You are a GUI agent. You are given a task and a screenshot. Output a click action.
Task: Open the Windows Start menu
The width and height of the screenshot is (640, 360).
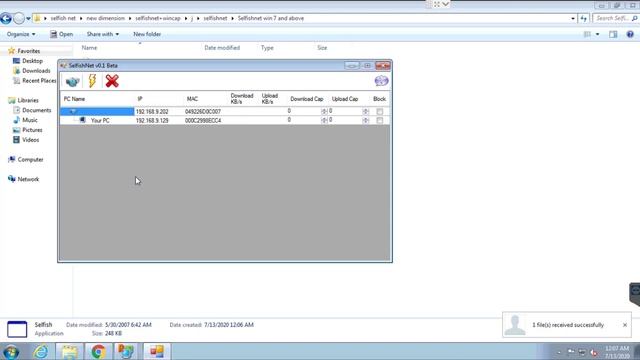click(x=11, y=352)
